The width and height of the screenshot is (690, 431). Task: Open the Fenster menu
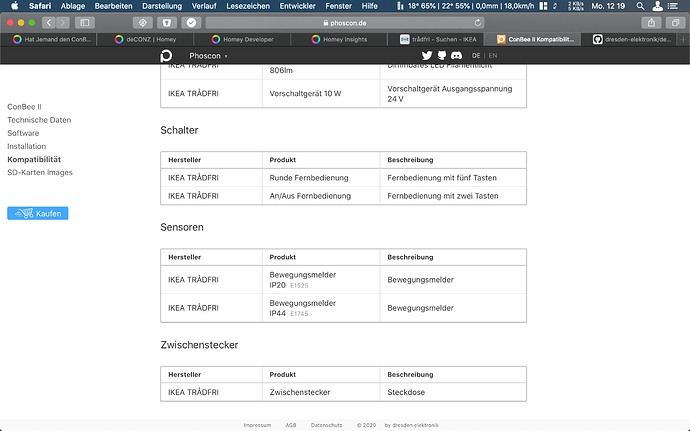(x=338, y=6)
